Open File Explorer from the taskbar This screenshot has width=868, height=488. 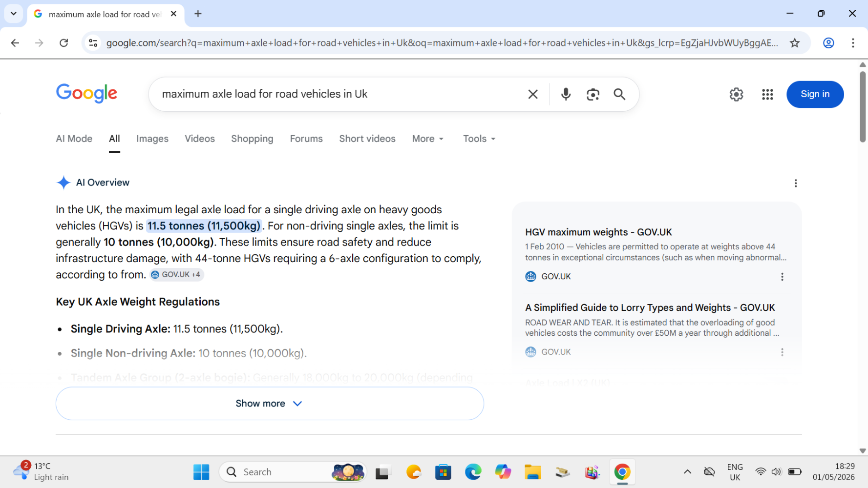[x=532, y=472]
